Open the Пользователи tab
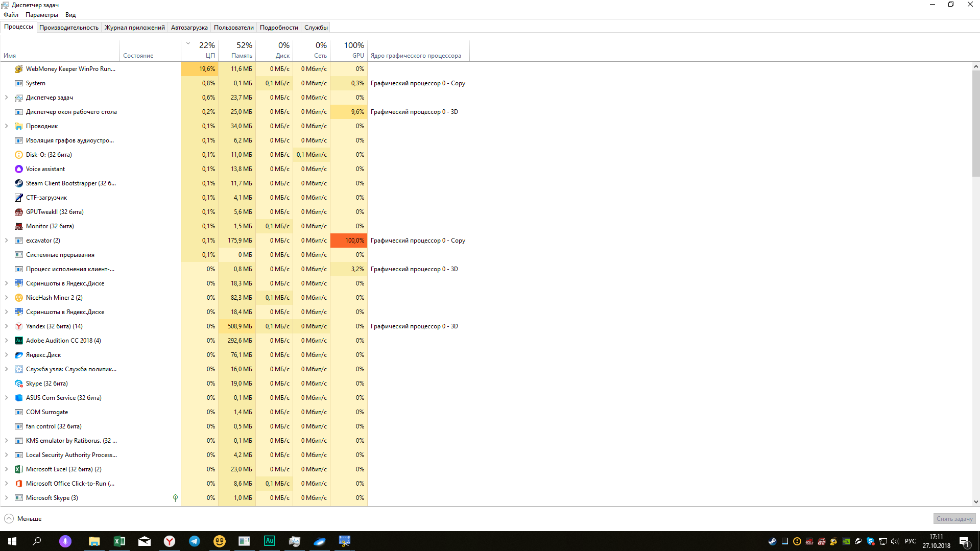Image resolution: width=980 pixels, height=551 pixels. 234,28
